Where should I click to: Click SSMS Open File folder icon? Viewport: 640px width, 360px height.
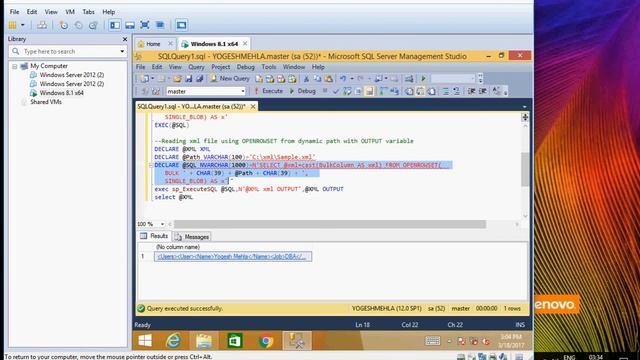[x=177, y=78]
